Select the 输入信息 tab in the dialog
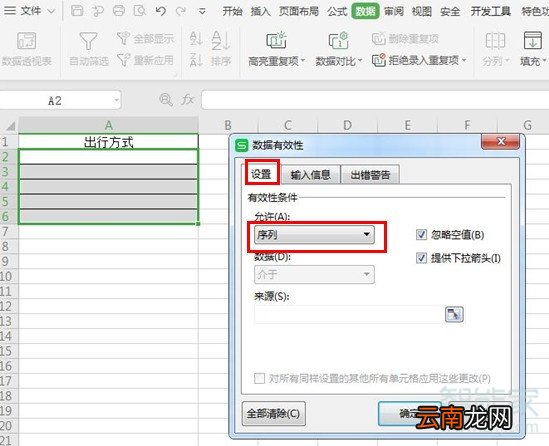Viewport: 549px width, 446px height. [x=311, y=174]
